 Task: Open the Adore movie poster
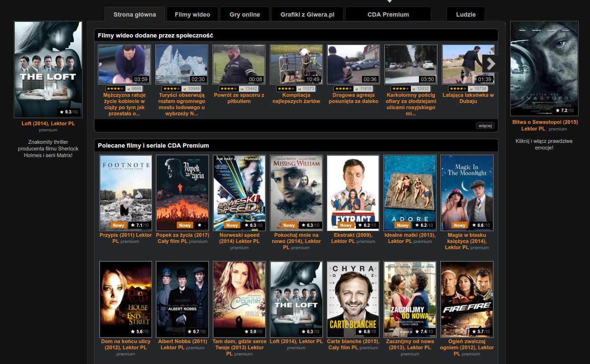(x=410, y=193)
